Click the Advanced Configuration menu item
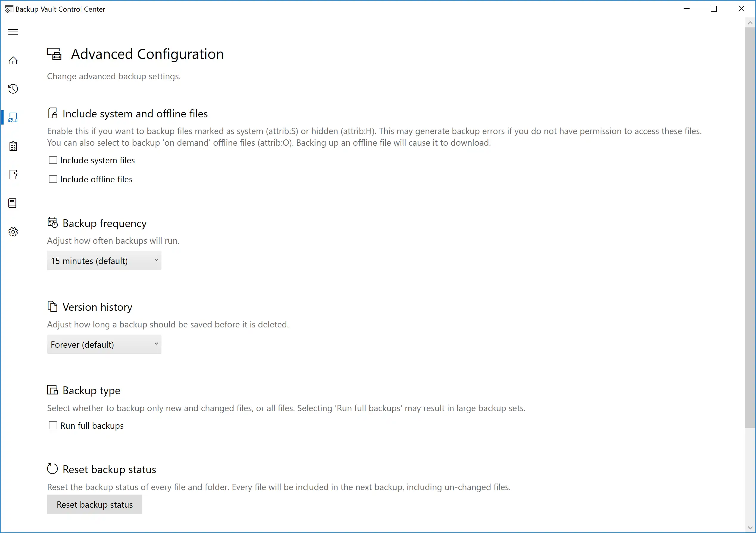The image size is (756, 533). pos(13,117)
